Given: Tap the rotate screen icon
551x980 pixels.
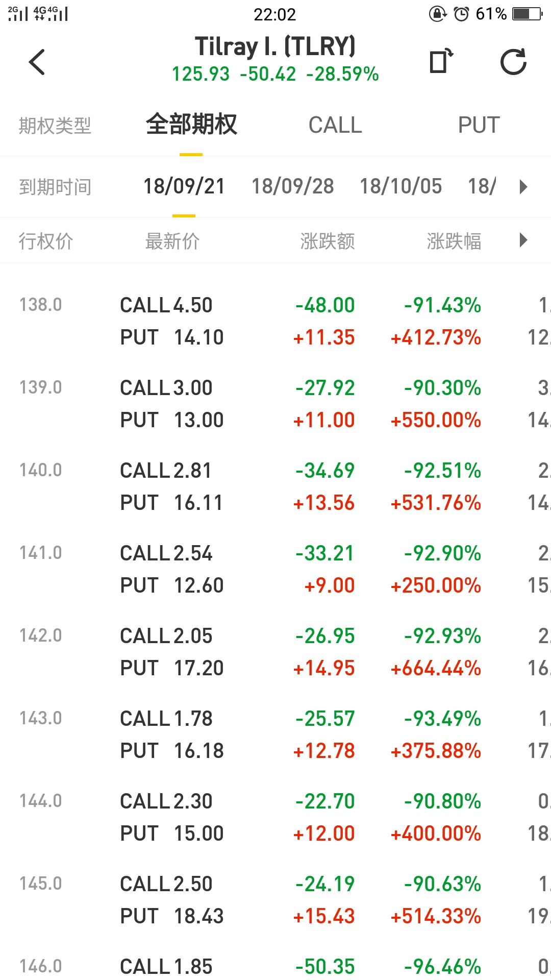Looking at the screenshot, I should click(x=441, y=61).
